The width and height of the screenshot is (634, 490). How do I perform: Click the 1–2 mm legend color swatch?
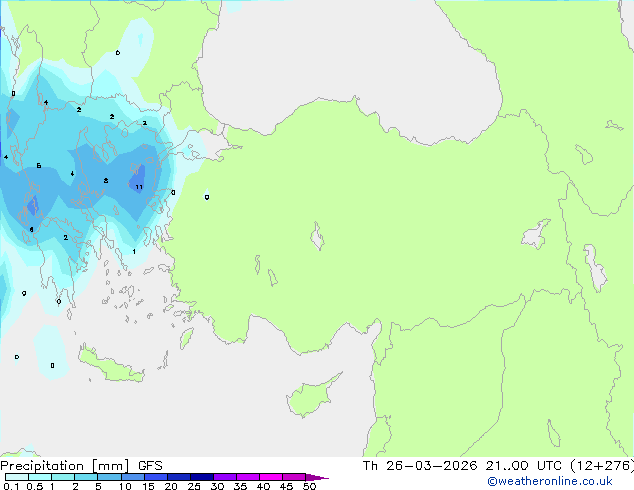[x=63, y=477]
